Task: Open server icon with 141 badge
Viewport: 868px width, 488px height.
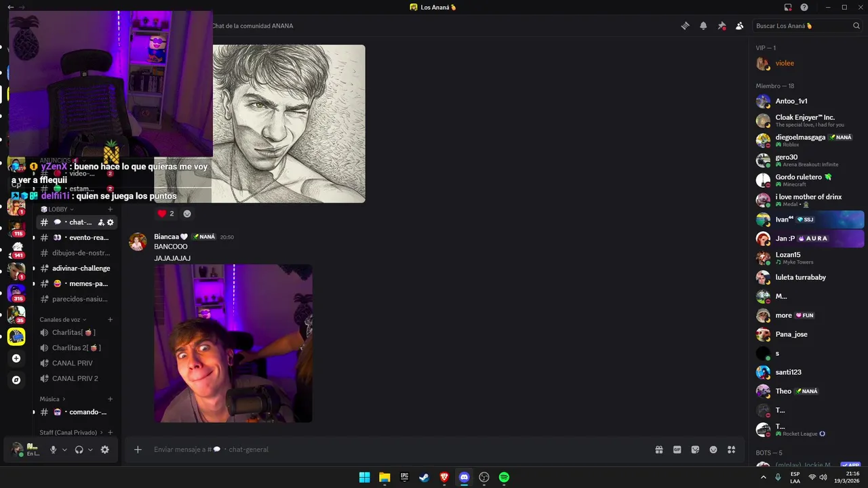Action: click(x=16, y=250)
